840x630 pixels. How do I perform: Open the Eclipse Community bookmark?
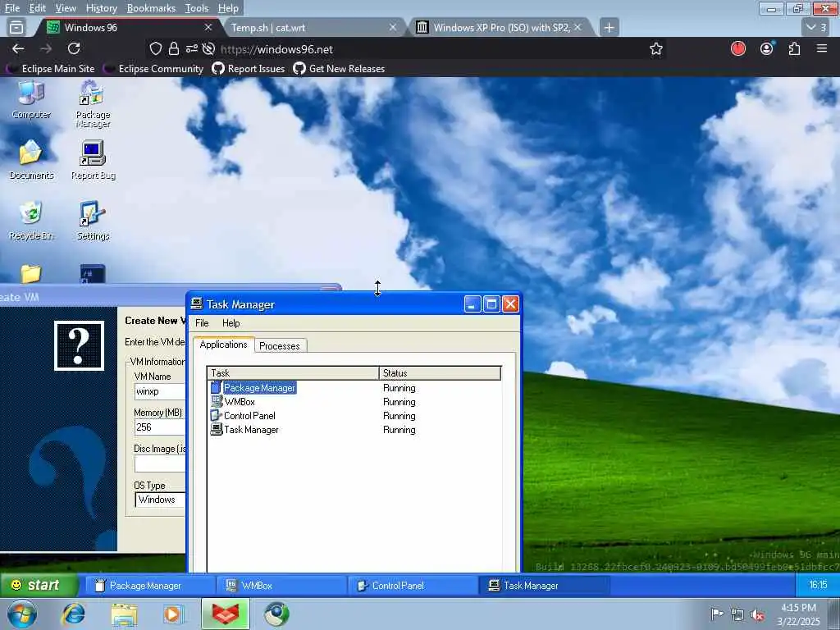click(x=153, y=69)
